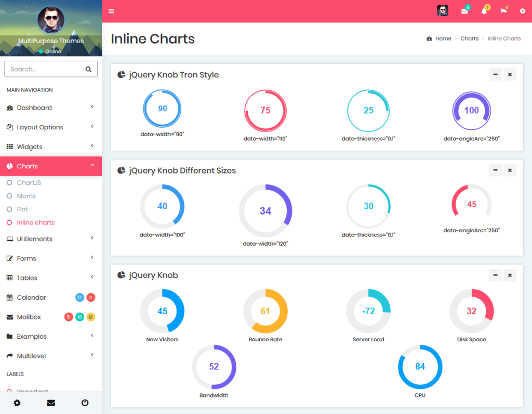Viewport: 532px width, 414px height.
Task: Click the sidebar profile photo
Action: pyautogui.click(x=51, y=19)
